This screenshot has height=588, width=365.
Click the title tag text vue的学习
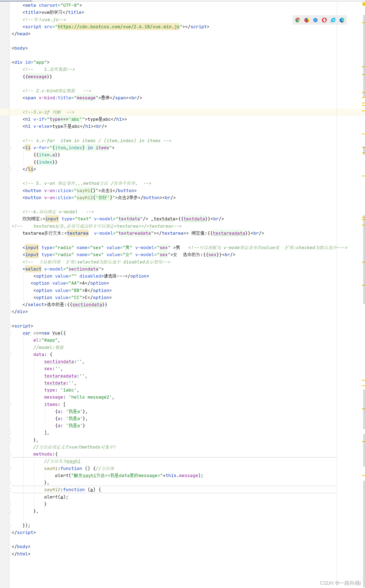point(52,12)
